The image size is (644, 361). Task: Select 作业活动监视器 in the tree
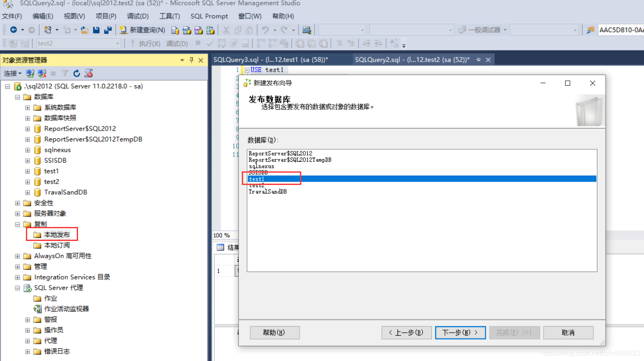coord(67,309)
